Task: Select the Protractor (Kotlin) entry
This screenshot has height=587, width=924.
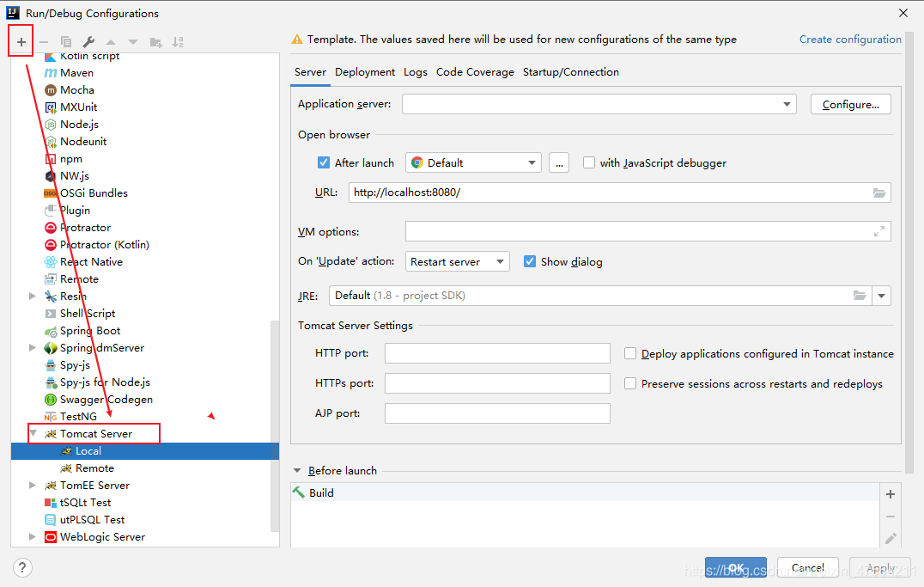Action: [x=104, y=245]
